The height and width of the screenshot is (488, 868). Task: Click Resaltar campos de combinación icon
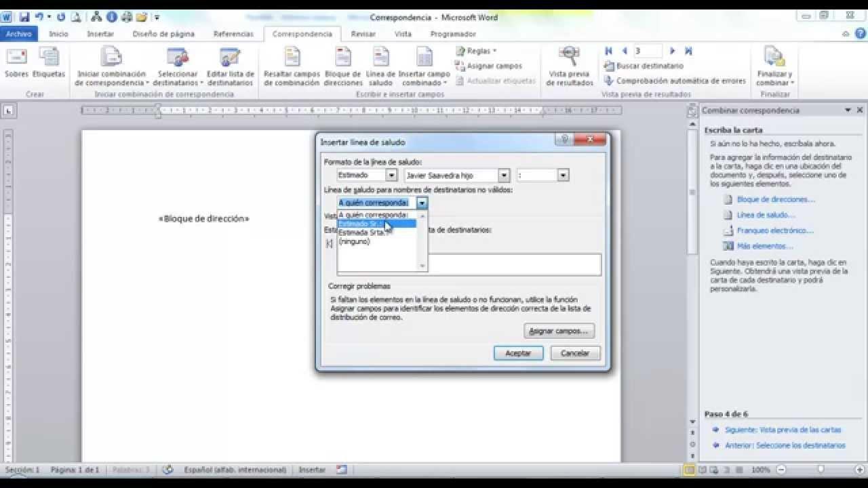(x=292, y=59)
